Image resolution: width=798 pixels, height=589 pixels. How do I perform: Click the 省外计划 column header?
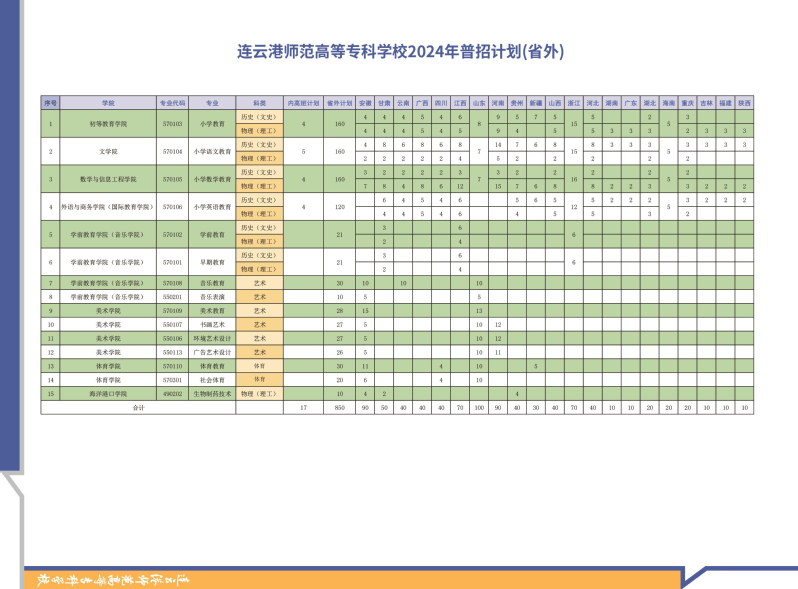pos(340,103)
